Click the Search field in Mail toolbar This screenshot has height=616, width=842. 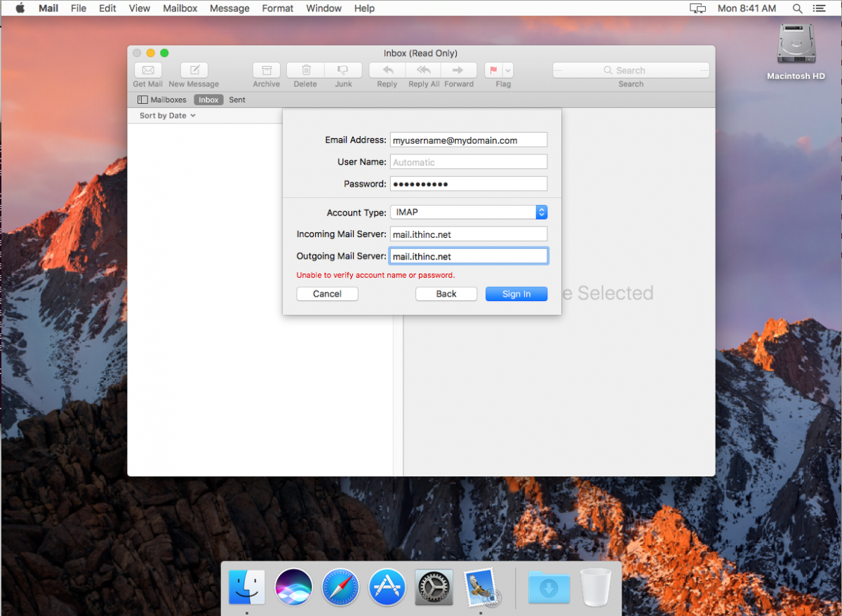[631, 70]
